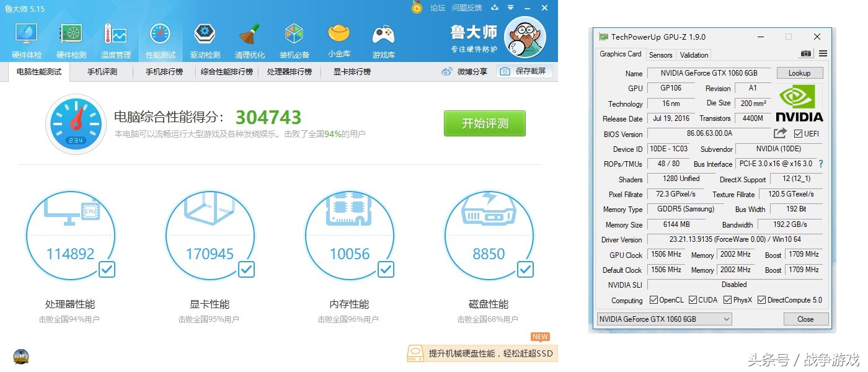The image size is (868, 372).
Task: Expand the 鲁大师 title bar dropdown arrow
Action: coord(510,7)
